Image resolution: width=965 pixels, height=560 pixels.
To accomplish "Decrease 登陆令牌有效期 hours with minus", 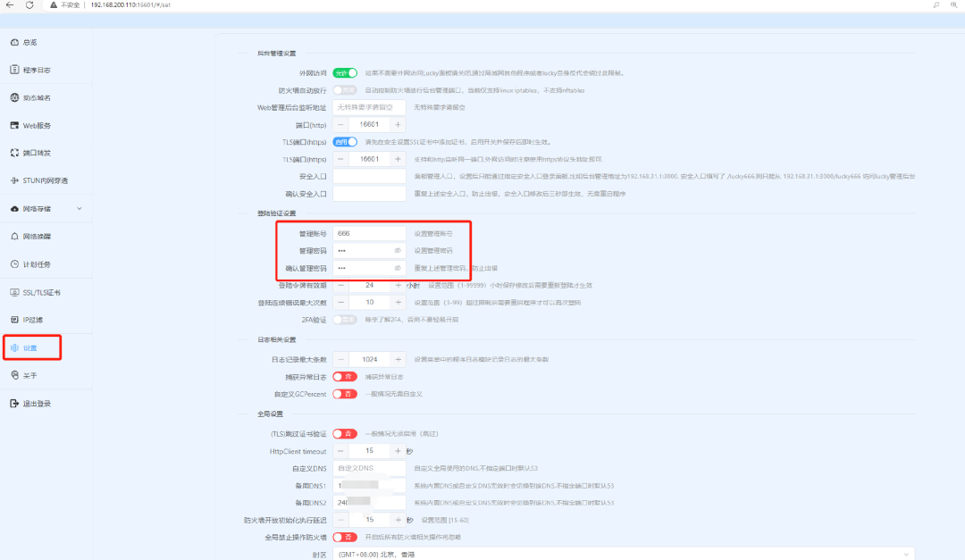I will (341, 286).
